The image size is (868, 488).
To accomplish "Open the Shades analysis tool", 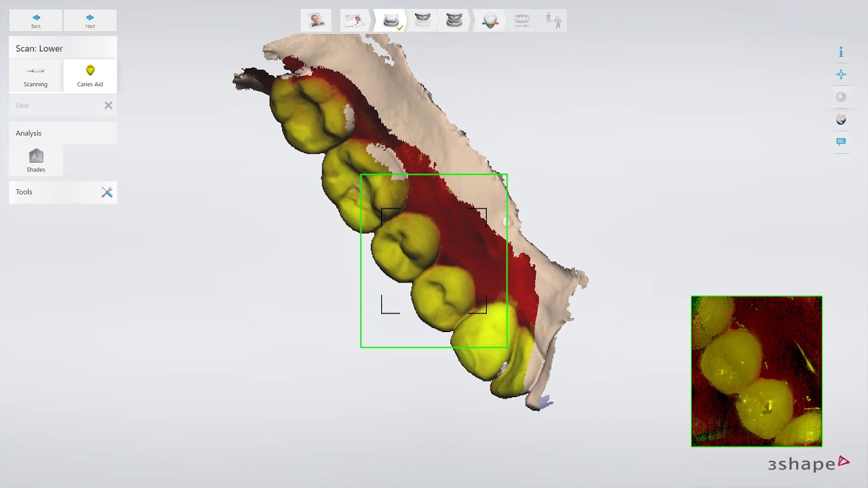I will point(36,161).
